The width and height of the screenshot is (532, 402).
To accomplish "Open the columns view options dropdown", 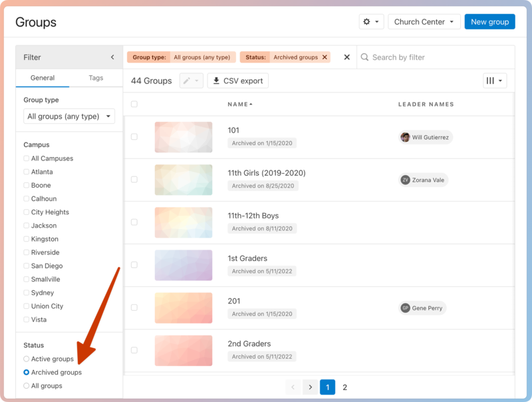I will tap(495, 81).
